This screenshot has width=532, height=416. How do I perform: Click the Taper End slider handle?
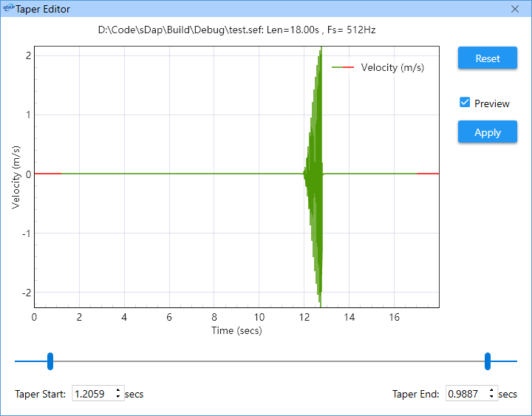click(x=488, y=361)
